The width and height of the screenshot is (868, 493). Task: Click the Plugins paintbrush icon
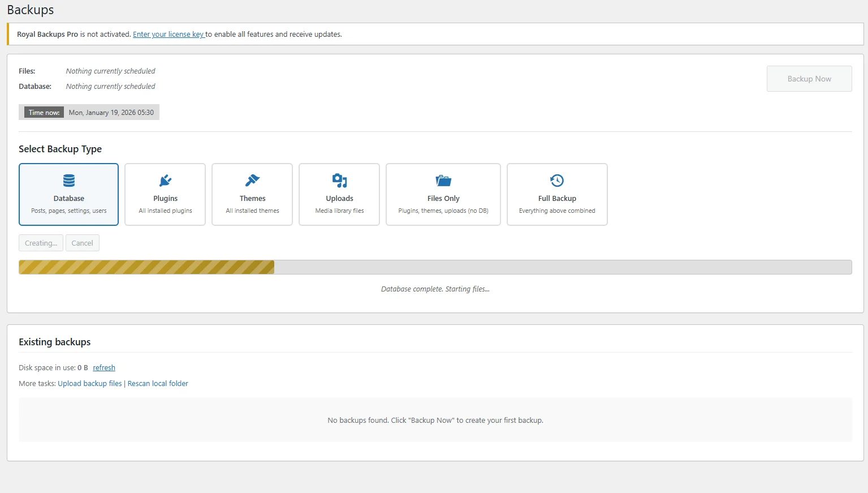pyautogui.click(x=165, y=180)
